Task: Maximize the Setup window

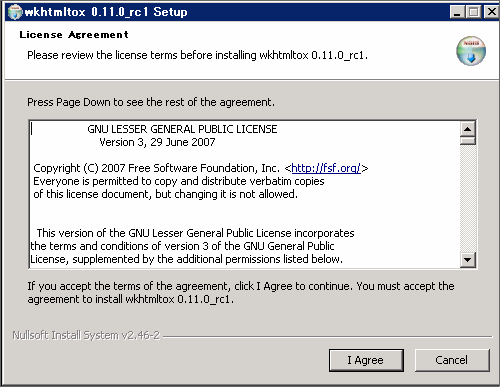Action: [473, 12]
